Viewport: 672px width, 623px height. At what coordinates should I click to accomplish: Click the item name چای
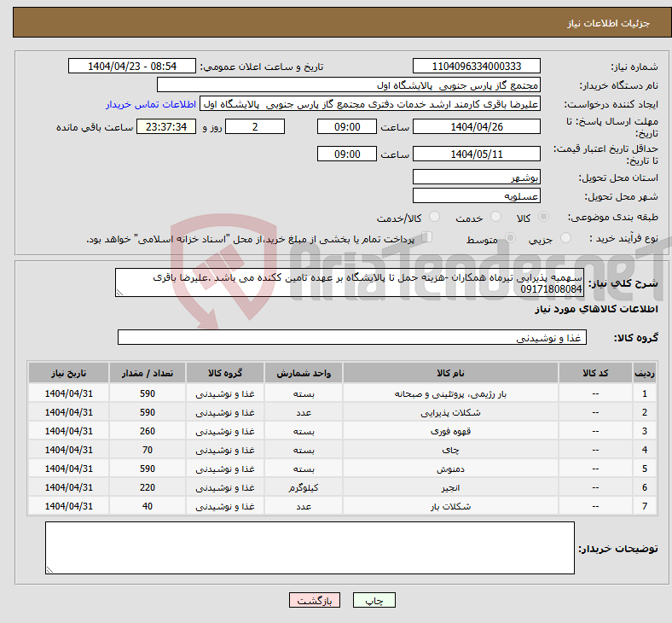click(x=450, y=451)
